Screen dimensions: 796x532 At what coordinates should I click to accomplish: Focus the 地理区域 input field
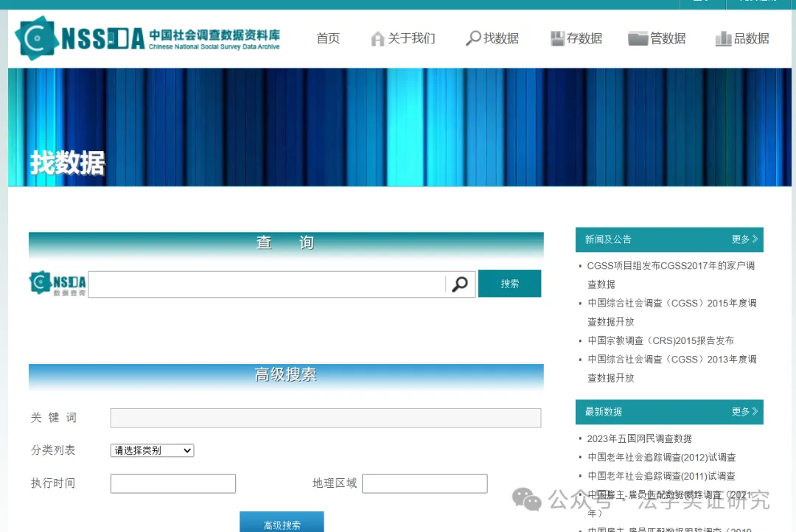[425, 483]
